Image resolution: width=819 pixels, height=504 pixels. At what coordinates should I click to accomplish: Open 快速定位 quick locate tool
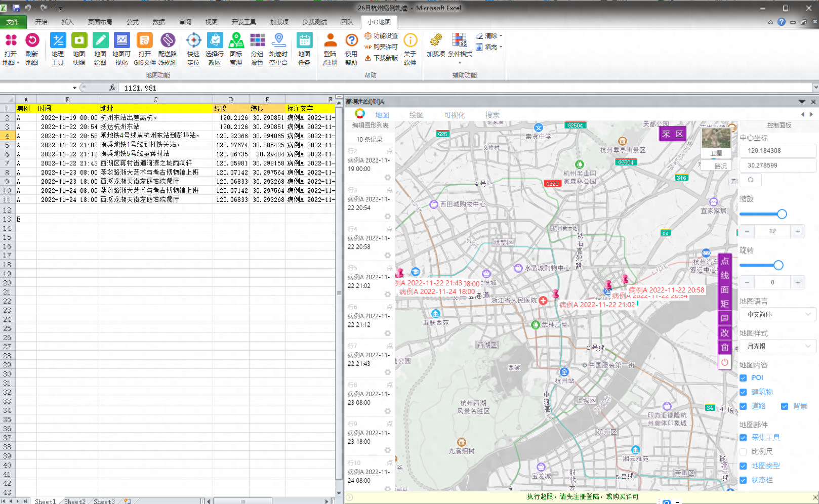(x=193, y=40)
